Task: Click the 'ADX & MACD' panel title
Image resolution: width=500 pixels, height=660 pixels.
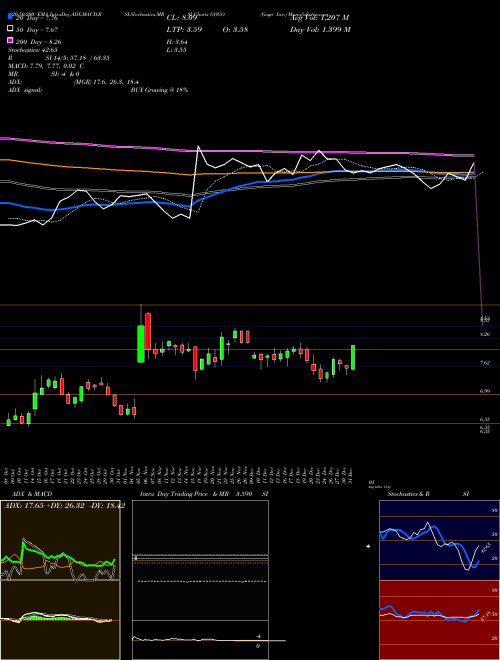Action: pyautogui.click(x=32, y=494)
